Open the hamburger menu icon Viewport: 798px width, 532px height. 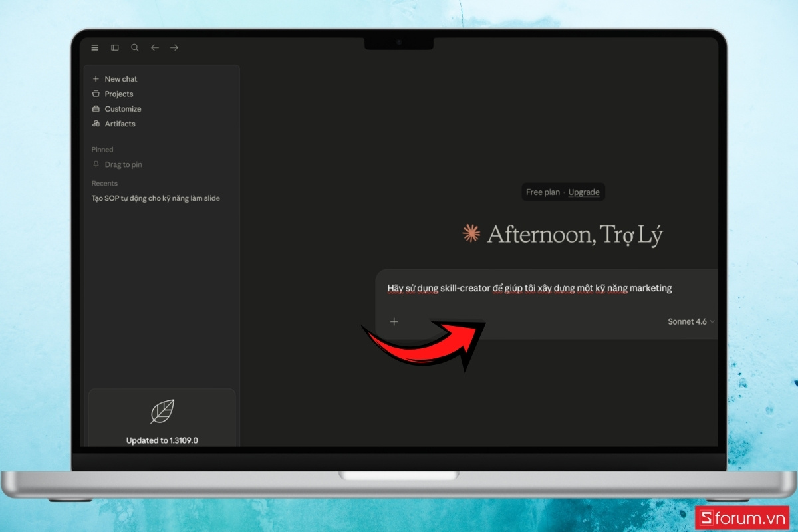tap(95, 47)
